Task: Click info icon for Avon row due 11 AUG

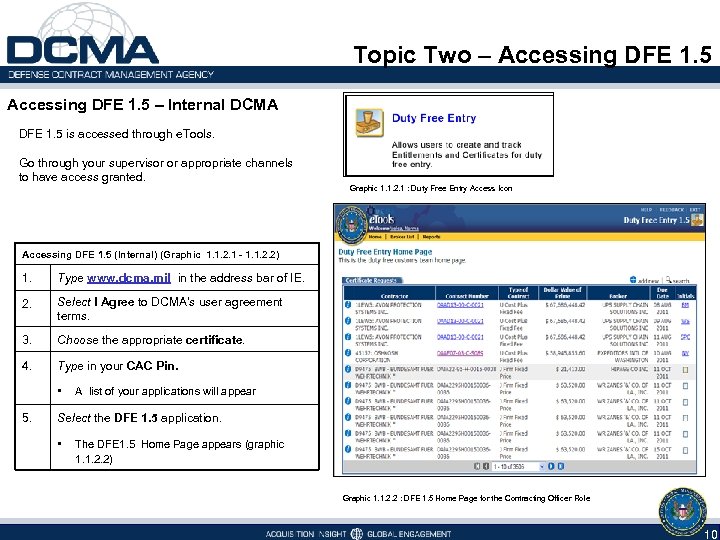Action: click(348, 337)
